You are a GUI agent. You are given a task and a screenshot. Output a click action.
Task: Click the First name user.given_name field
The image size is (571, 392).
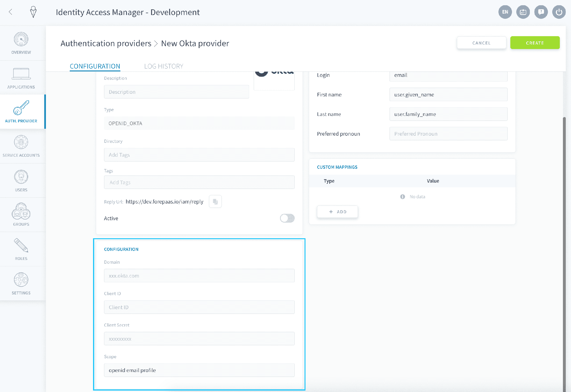click(448, 95)
